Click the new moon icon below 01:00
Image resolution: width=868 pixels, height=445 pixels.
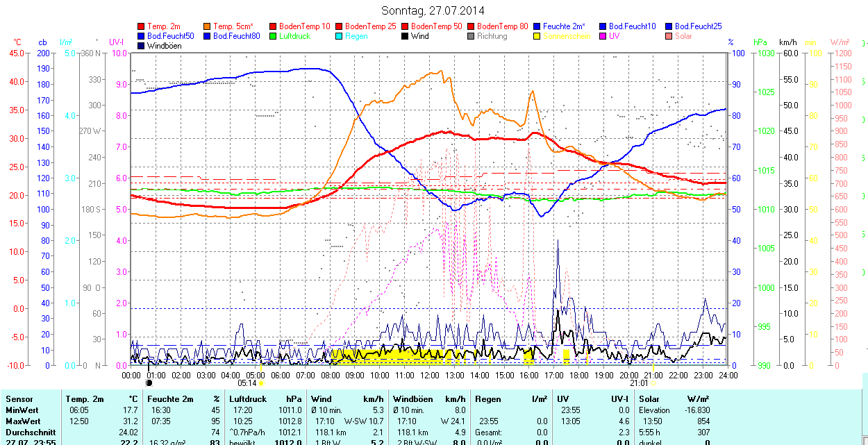[x=149, y=383]
